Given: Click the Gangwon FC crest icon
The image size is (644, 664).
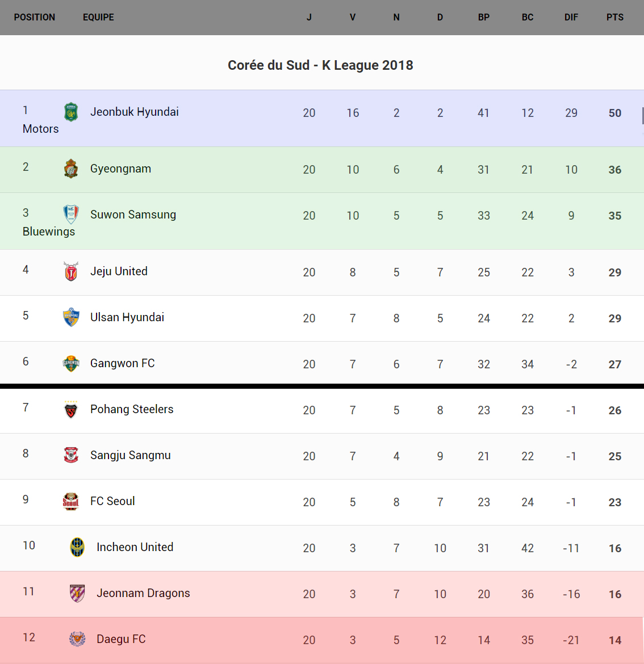Looking at the screenshot, I should point(71,363).
